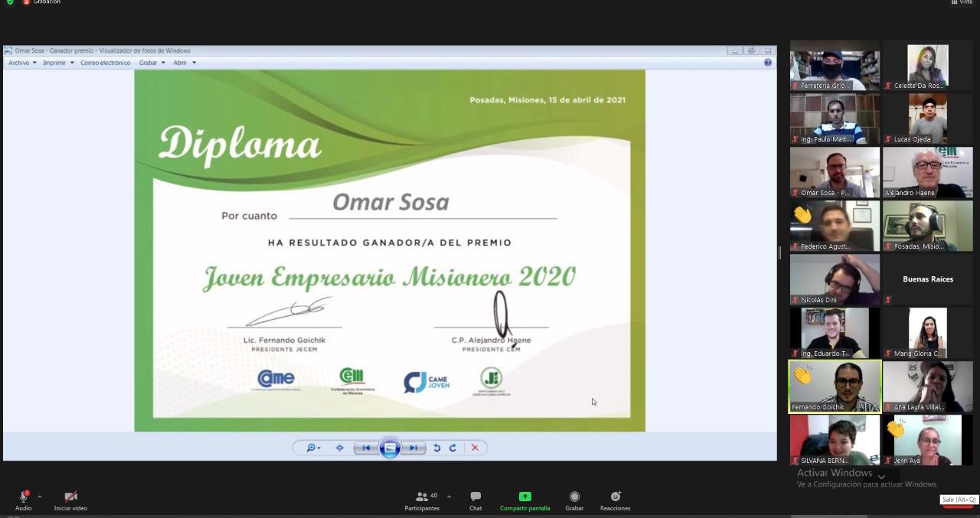The image size is (980, 518).
Task: Click the green Compartir pantalla button
Action: click(x=524, y=500)
